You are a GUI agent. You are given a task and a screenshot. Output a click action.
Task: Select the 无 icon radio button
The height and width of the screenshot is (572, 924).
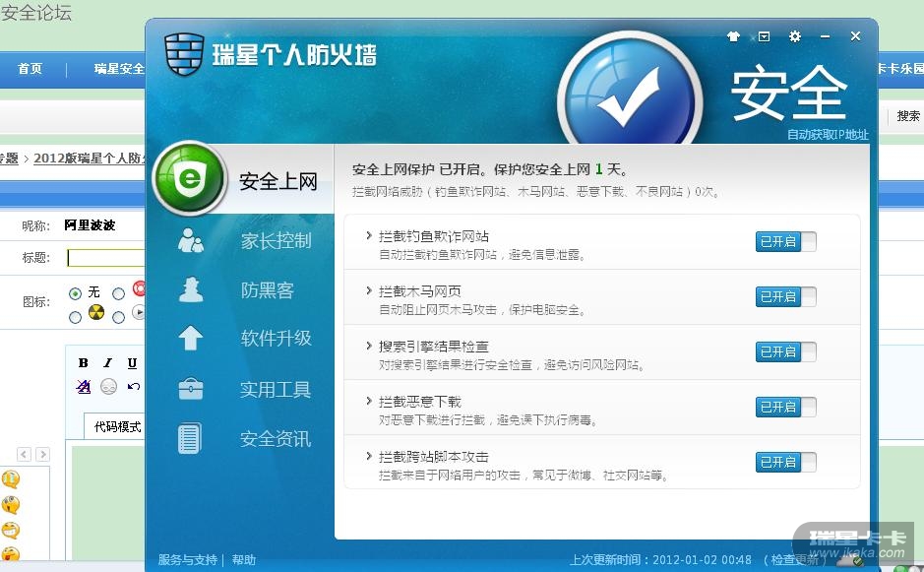click(x=75, y=293)
